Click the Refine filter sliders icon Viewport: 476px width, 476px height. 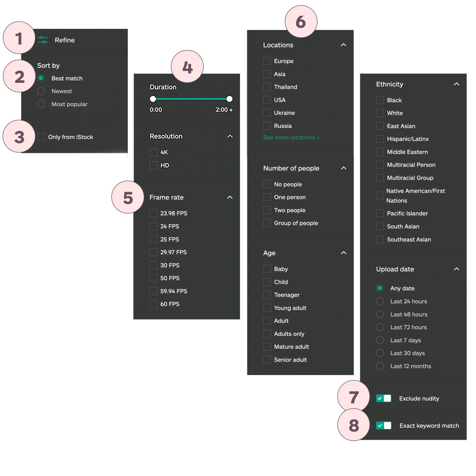(43, 40)
